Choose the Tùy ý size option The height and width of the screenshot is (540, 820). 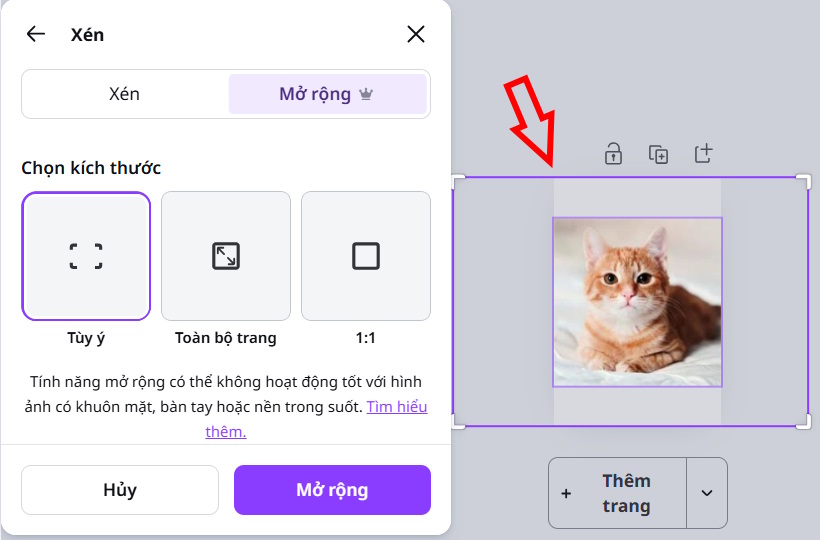86,256
